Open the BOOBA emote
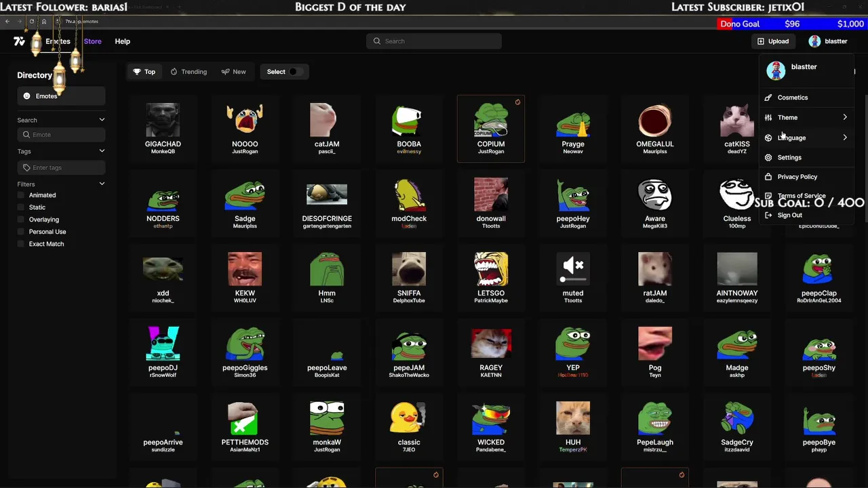This screenshot has width=868, height=488. pyautogui.click(x=409, y=129)
